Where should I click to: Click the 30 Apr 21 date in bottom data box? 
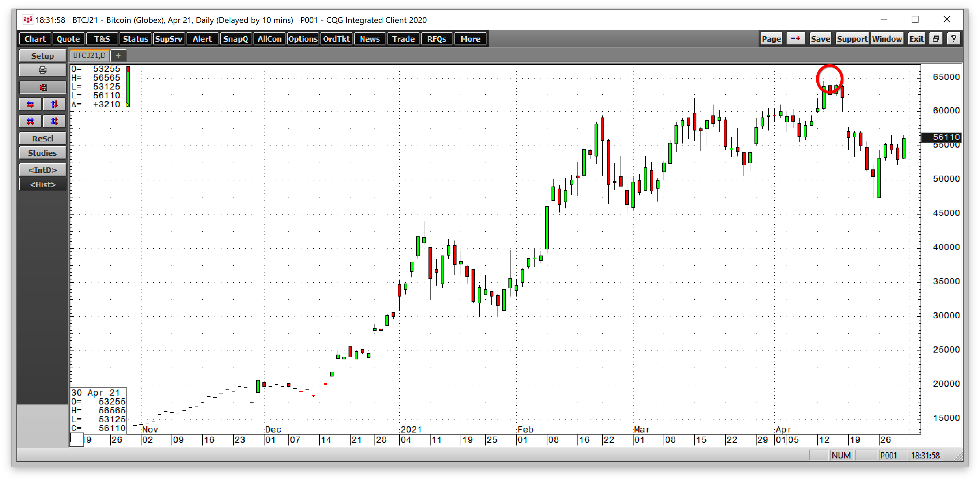(96, 393)
